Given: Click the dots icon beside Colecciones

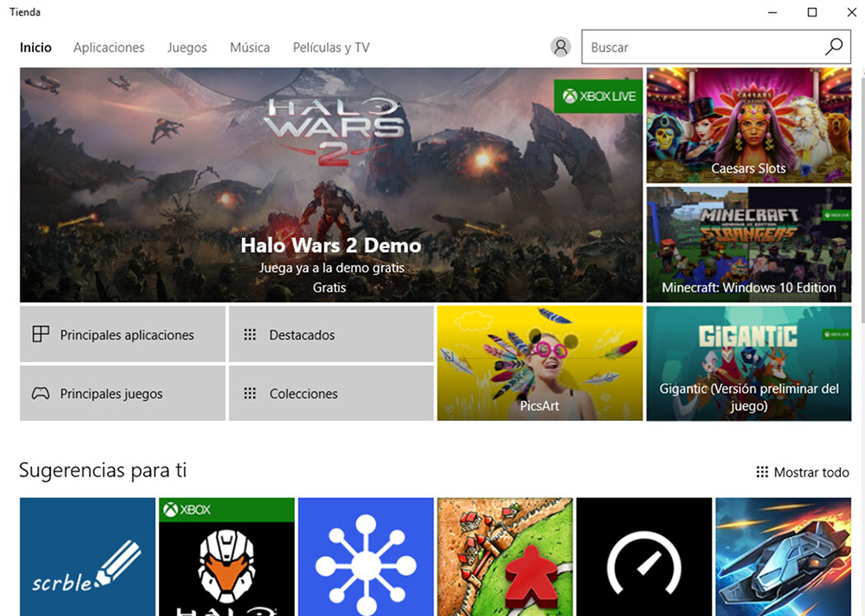Looking at the screenshot, I should [250, 393].
